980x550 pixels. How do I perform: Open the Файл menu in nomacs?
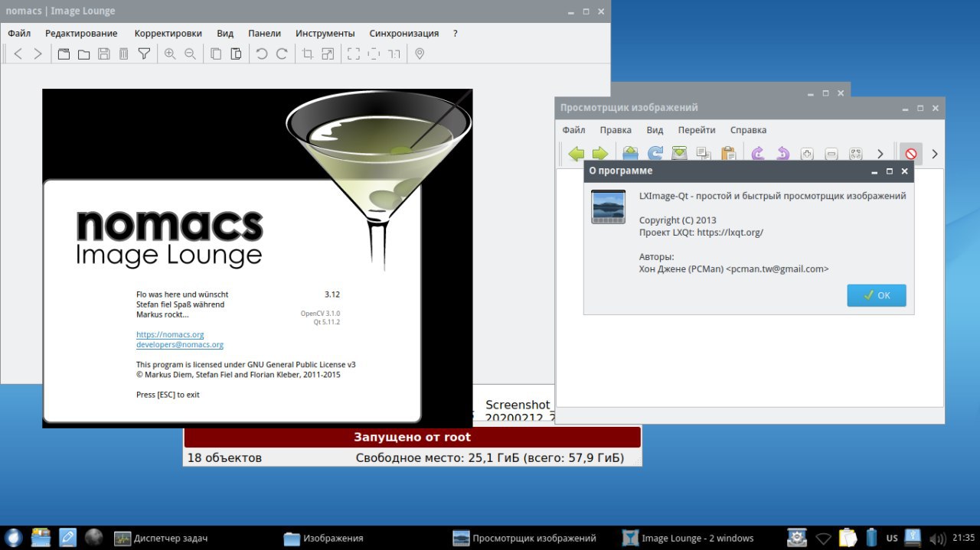pos(19,33)
